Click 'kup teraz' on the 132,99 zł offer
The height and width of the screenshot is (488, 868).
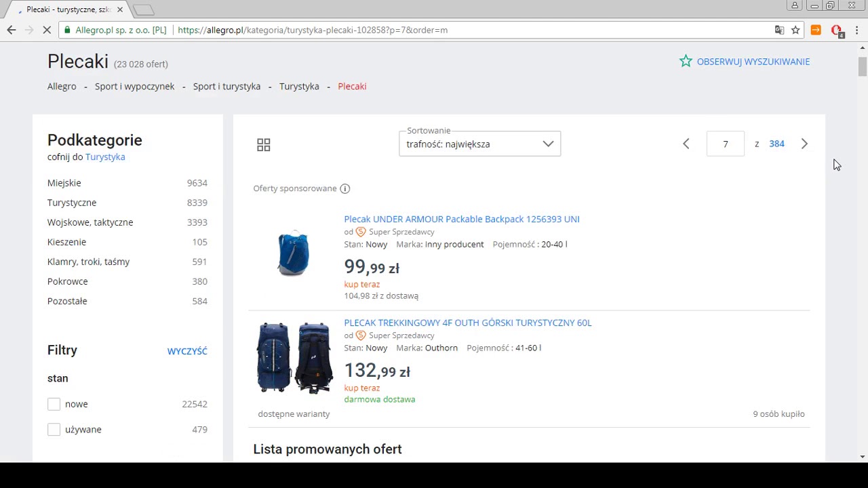(x=362, y=388)
